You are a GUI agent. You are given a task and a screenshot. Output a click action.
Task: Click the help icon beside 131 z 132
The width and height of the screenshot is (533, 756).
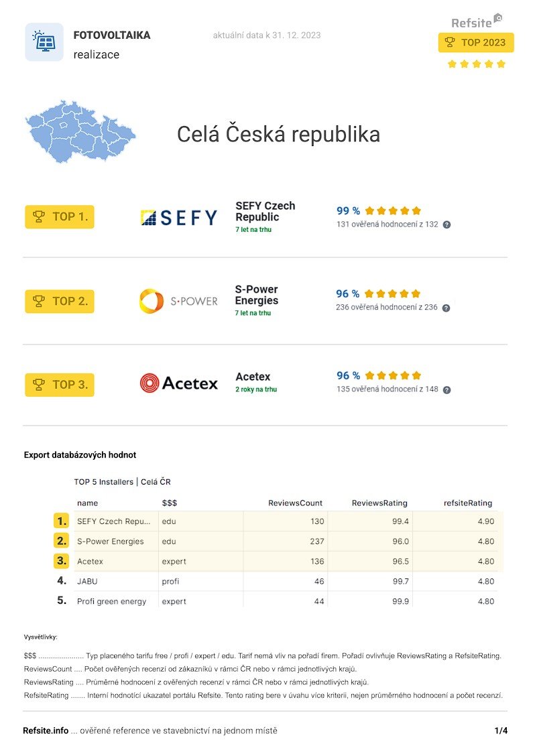click(x=447, y=225)
